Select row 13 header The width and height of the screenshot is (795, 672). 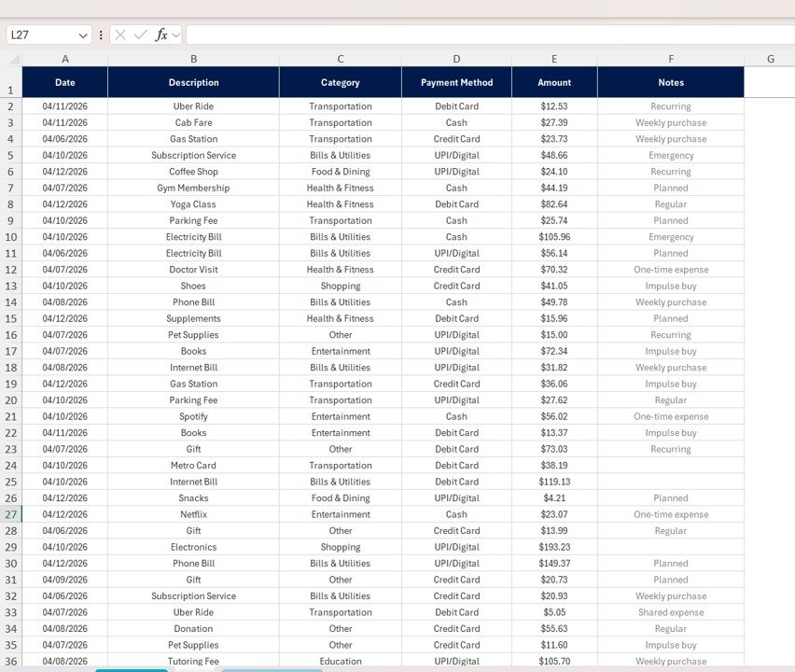11,287
